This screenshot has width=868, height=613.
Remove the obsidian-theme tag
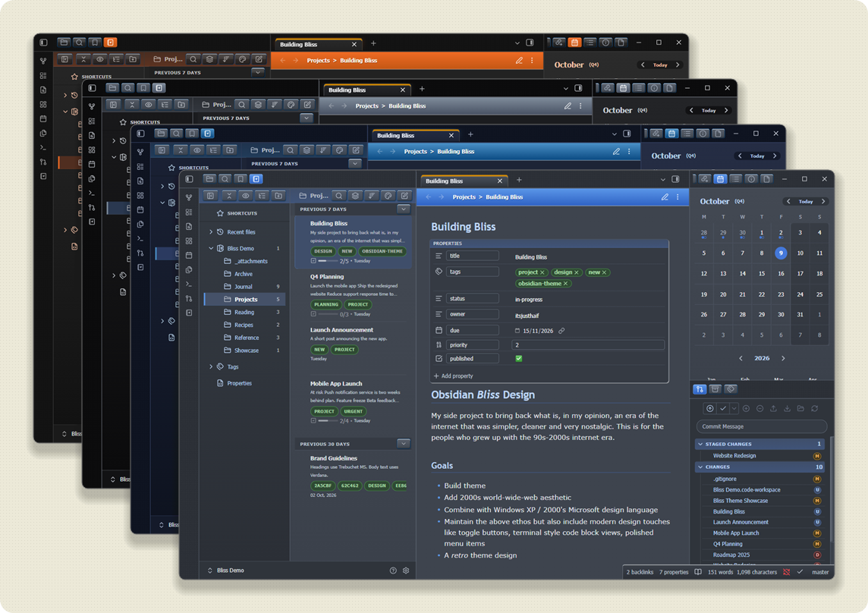pos(566,284)
